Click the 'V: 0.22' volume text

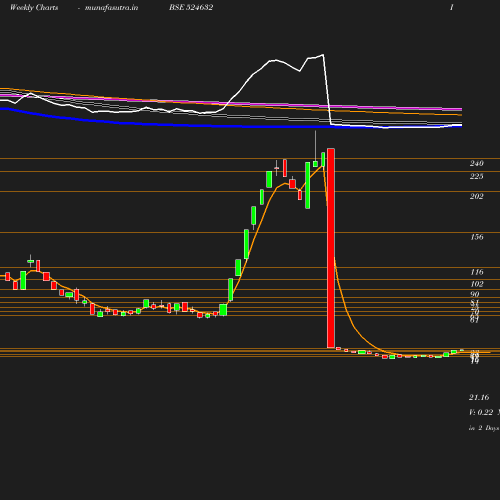click(x=481, y=412)
